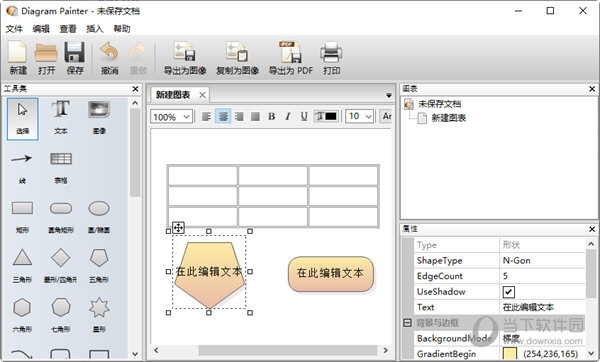Select the 选择 pointer tool
Viewport: 600px width, 362px height.
click(23, 119)
